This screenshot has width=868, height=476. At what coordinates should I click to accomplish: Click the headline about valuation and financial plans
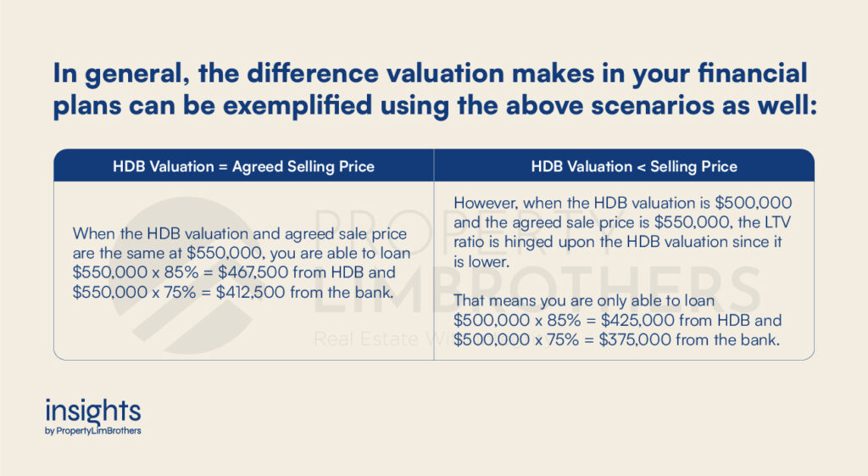coord(435,89)
